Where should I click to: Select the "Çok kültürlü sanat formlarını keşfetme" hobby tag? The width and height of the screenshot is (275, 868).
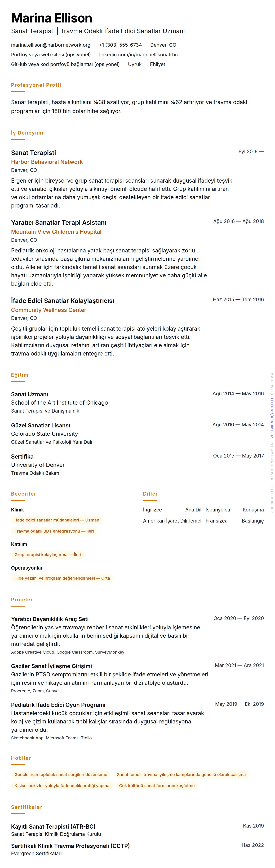point(157,786)
